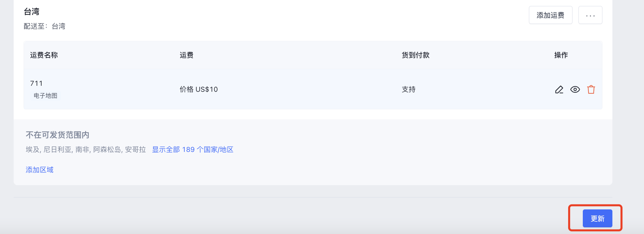The height and width of the screenshot is (234, 644).
Task: Open the 添加区域 link
Action: click(x=40, y=170)
